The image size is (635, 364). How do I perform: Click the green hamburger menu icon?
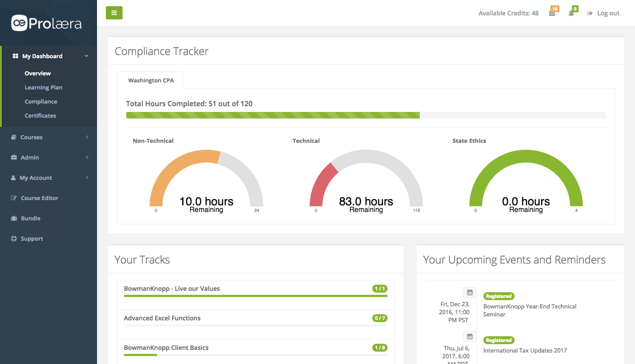coord(114,13)
